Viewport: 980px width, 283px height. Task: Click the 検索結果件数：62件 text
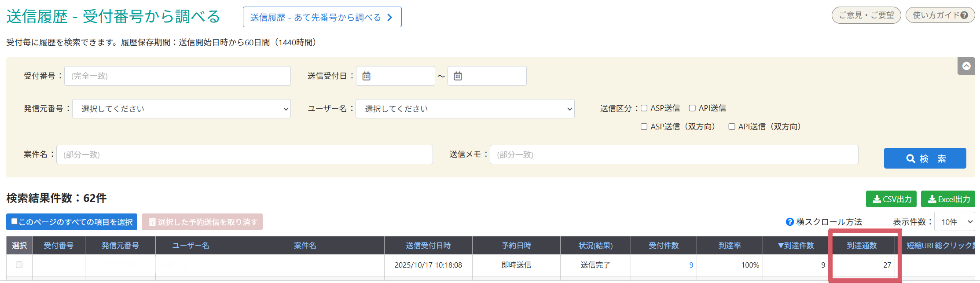click(x=56, y=198)
